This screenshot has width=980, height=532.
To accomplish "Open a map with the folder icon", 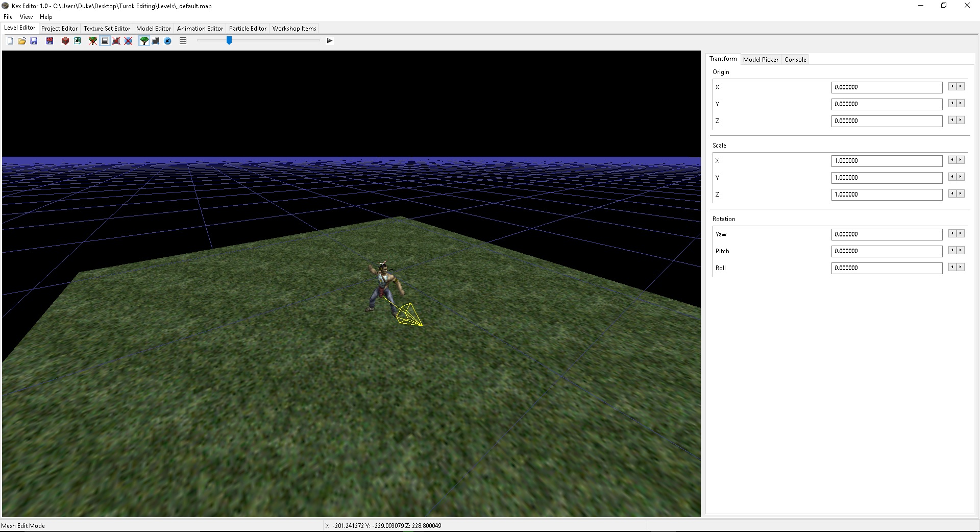I will (22, 41).
